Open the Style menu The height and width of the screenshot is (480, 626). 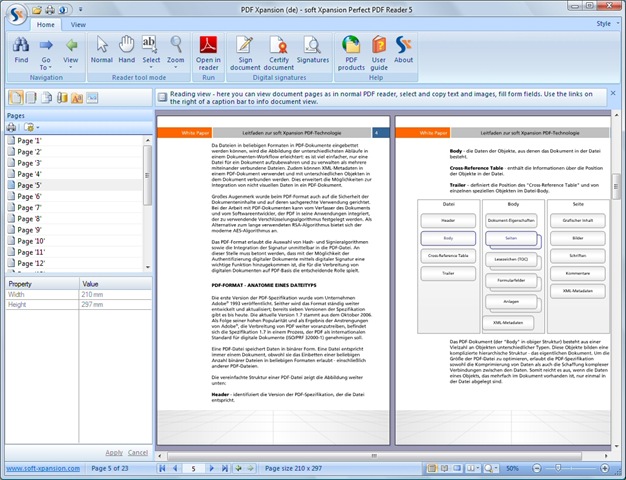pos(603,22)
